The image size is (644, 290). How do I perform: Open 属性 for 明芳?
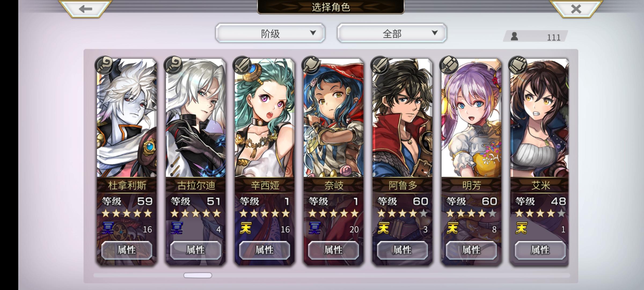coord(471,250)
